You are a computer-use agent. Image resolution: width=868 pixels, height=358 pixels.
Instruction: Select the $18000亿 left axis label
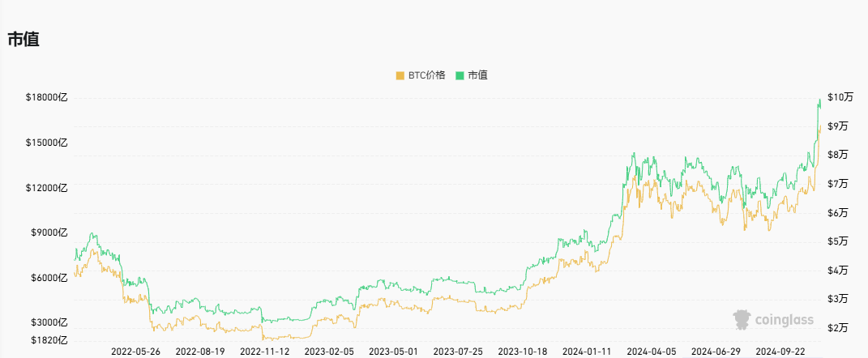click(x=47, y=98)
